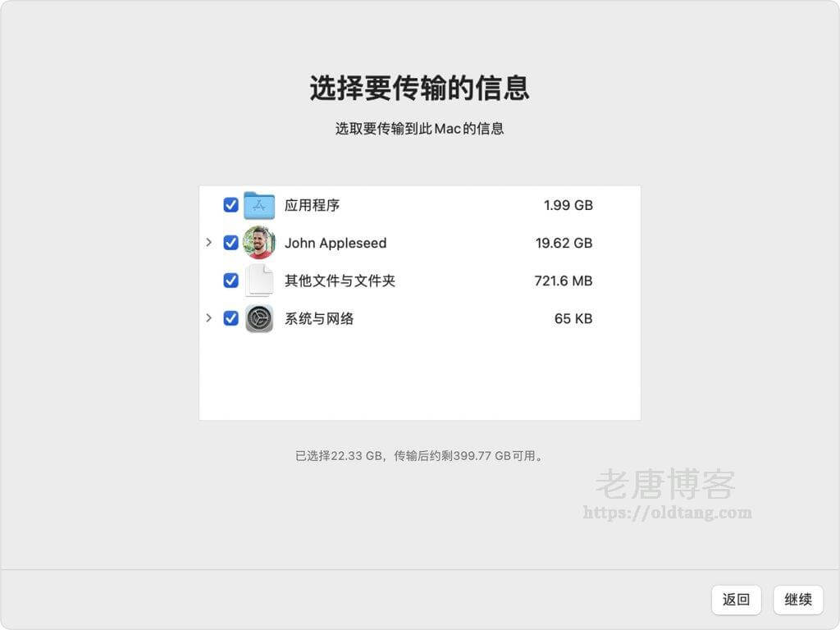Choose the 系统与网络 row label
The width and height of the screenshot is (840, 630).
(319, 318)
